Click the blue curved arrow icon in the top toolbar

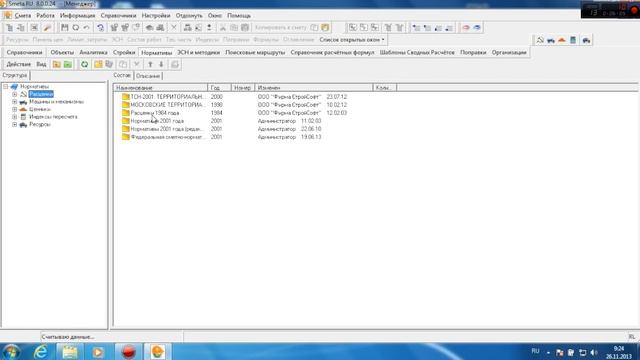coord(100,28)
